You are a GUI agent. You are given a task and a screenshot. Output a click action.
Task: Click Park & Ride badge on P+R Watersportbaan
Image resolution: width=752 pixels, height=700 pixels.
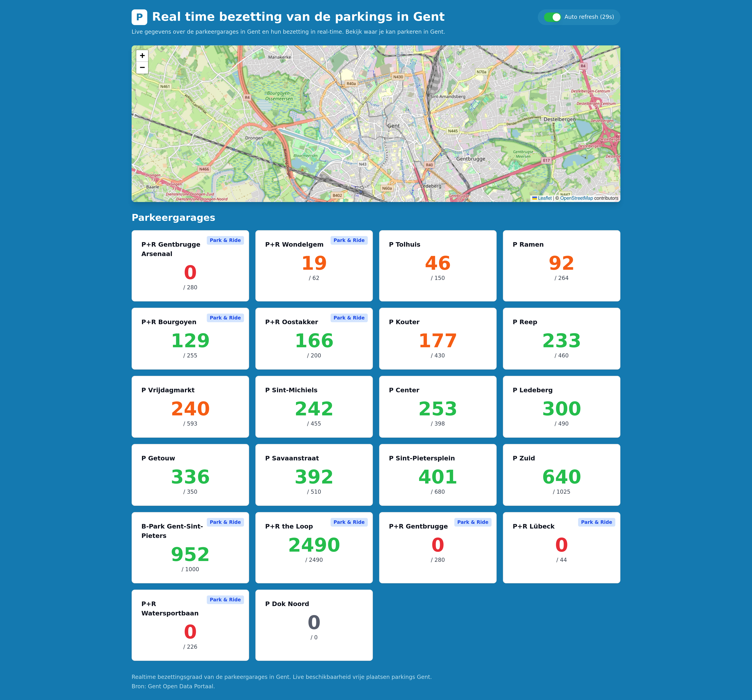225,599
